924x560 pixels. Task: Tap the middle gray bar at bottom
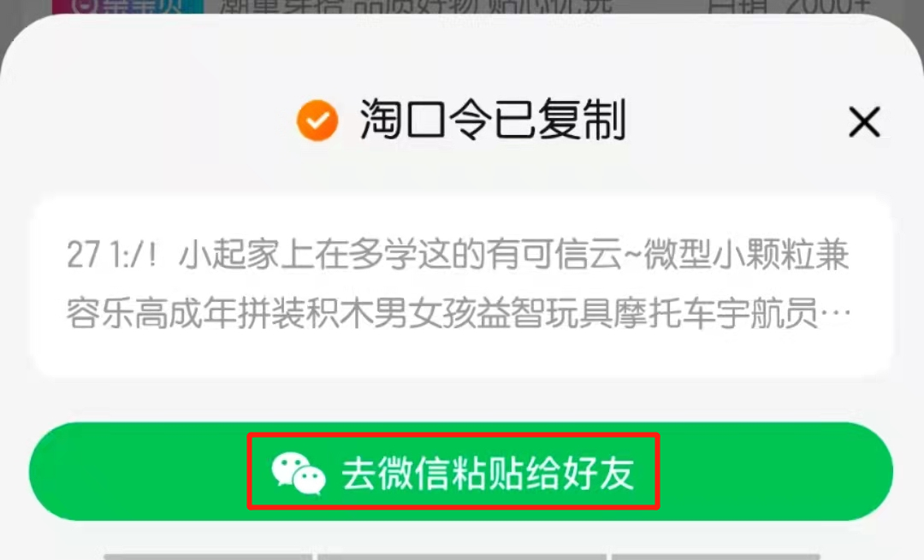tap(462, 557)
